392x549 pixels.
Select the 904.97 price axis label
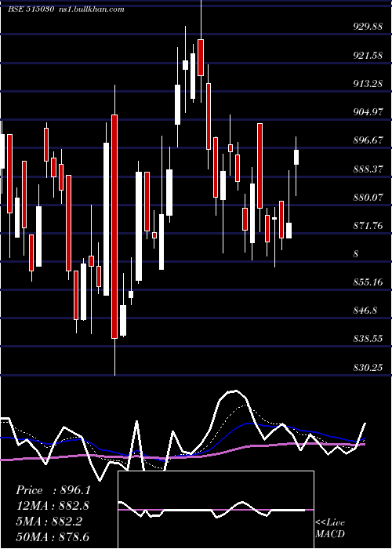click(368, 112)
